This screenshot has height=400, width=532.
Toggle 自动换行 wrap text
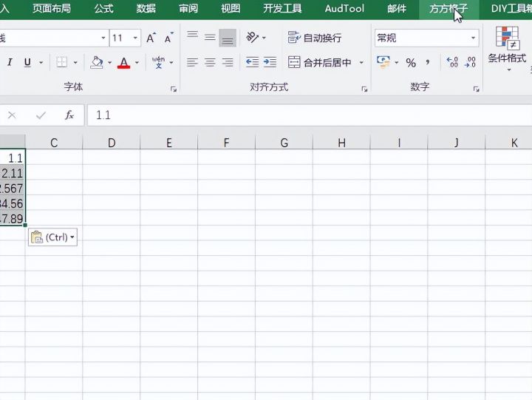click(x=315, y=38)
